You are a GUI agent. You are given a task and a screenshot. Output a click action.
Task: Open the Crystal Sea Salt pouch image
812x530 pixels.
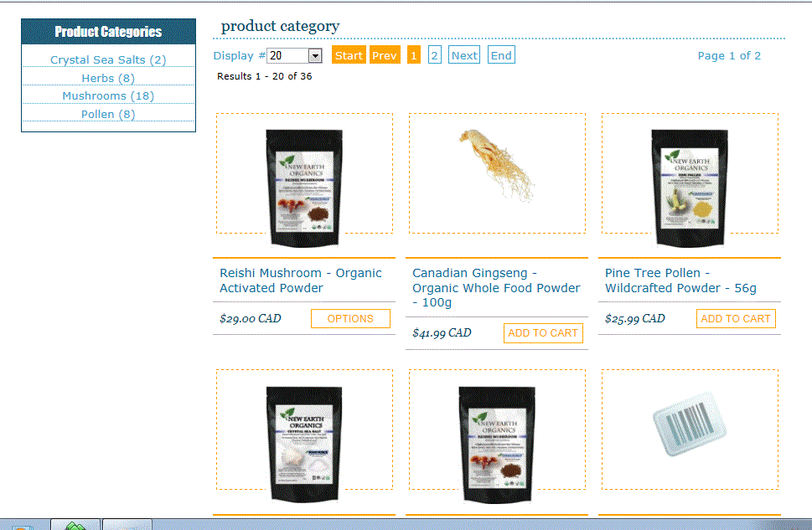point(304,444)
